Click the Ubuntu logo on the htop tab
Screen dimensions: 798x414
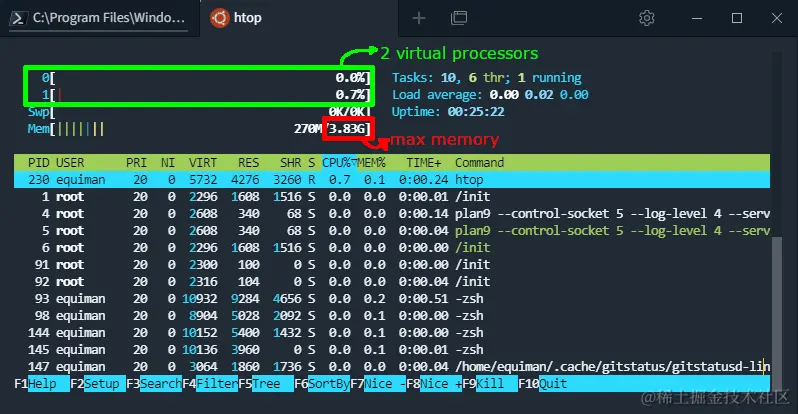click(219, 18)
